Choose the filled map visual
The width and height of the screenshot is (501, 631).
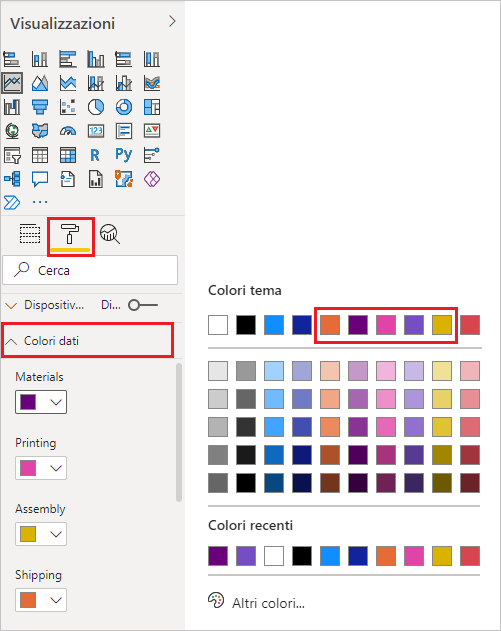coord(40,131)
